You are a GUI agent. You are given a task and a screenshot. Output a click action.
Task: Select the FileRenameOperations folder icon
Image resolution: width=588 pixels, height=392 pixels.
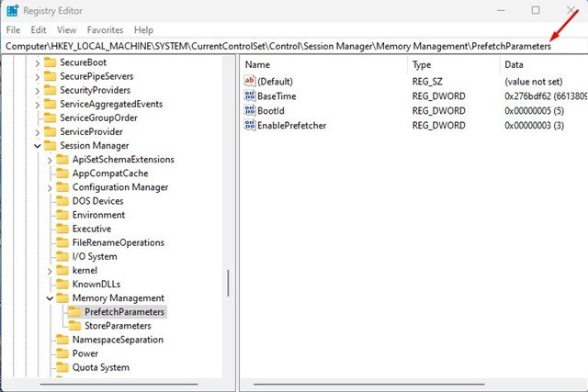tap(62, 242)
